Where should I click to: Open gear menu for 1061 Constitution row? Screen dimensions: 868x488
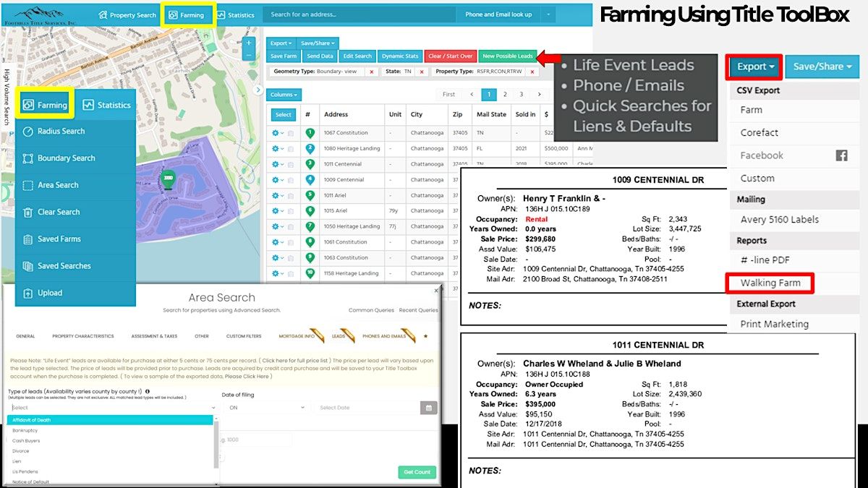(x=278, y=242)
